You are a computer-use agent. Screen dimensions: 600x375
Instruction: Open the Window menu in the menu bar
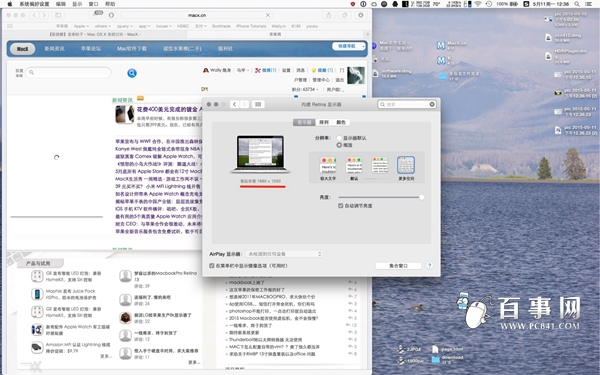pos(93,4)
